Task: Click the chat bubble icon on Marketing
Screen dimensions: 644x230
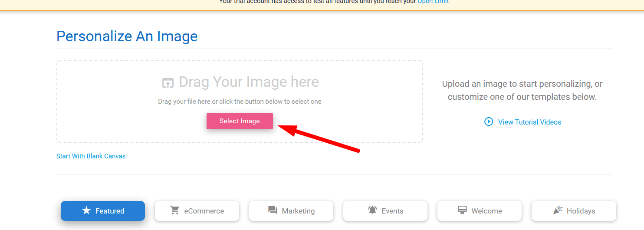Action: 273,211
